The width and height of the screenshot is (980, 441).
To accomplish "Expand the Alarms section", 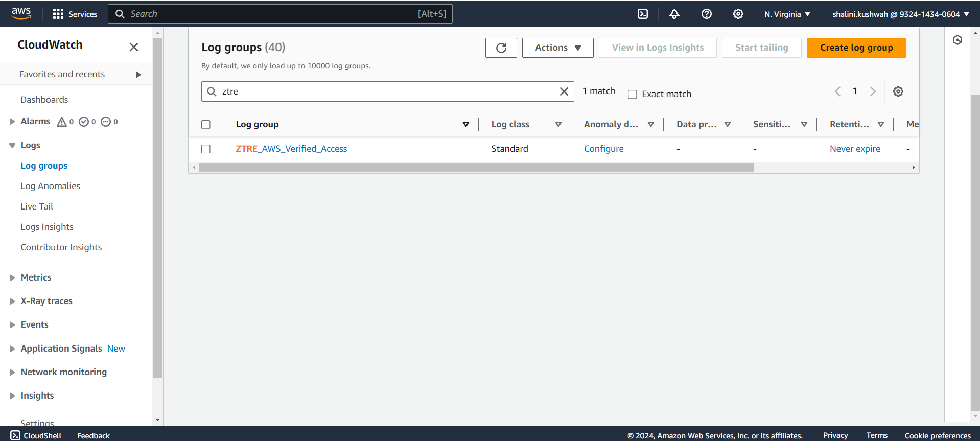I will click(x=12, y=122).
